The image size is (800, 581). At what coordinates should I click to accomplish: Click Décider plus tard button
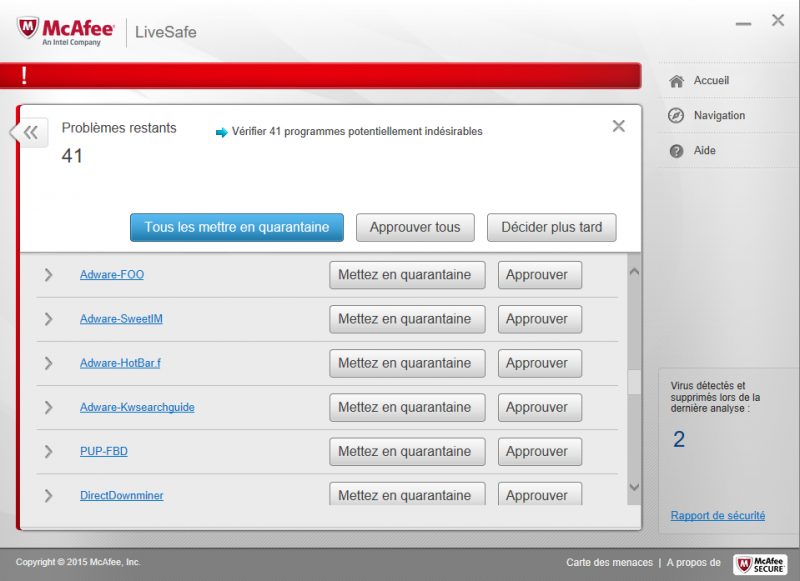552,228
